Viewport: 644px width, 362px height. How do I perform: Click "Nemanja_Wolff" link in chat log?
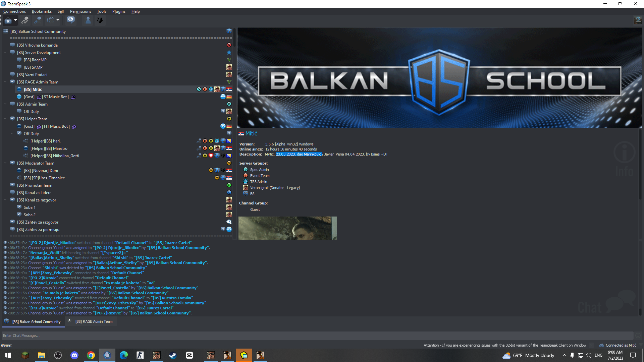click(x=45, y=253)
